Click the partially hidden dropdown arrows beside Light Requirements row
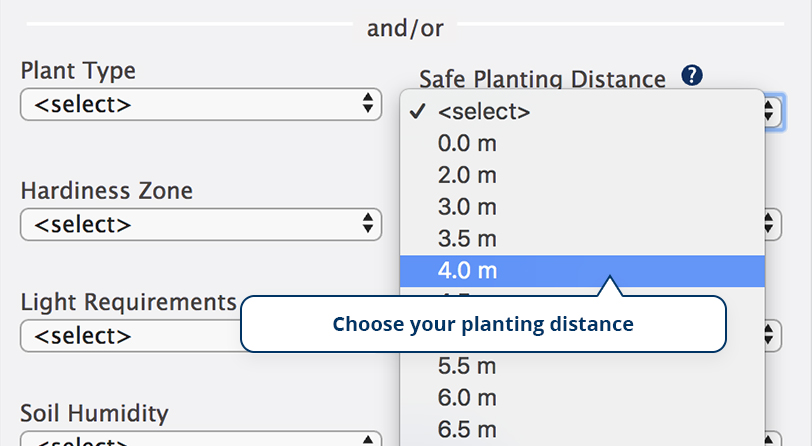This screenshot has width=812, height=446. [x=770, y=336]
